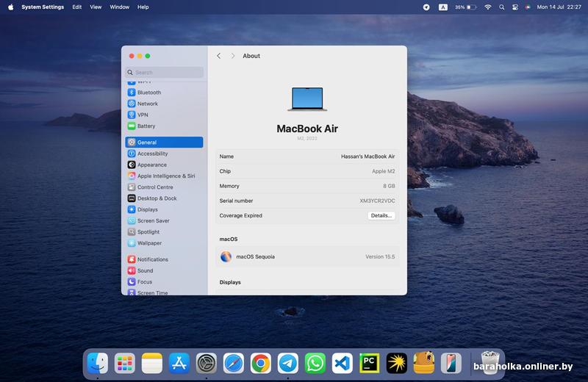Select General in the sidebar
588x382 pixels.
click(165, 142)
